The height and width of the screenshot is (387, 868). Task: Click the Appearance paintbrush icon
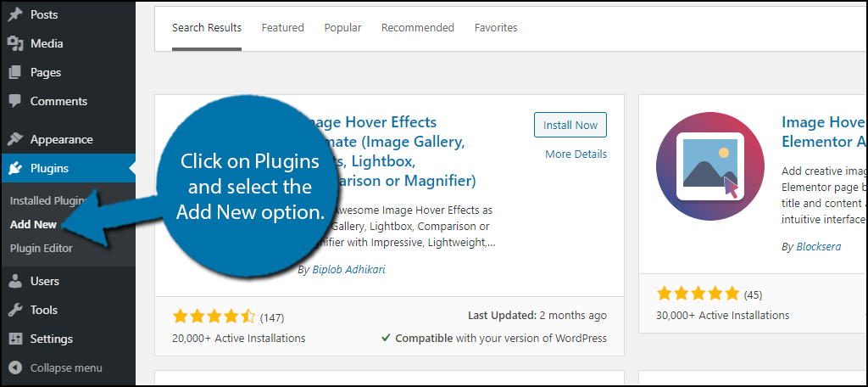pyautogui.click(x=15, y=139)
